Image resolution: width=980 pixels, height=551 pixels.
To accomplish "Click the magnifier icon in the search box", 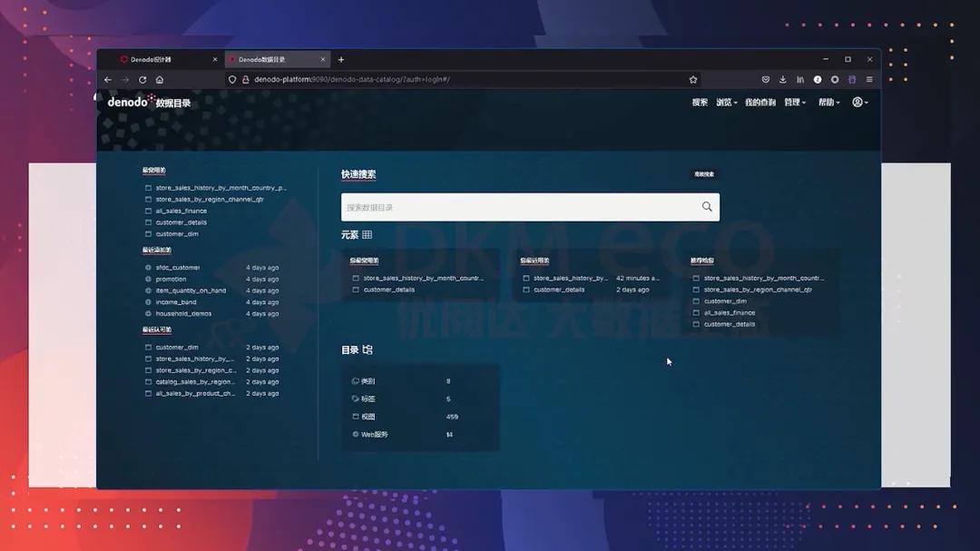I will (707, 207).
